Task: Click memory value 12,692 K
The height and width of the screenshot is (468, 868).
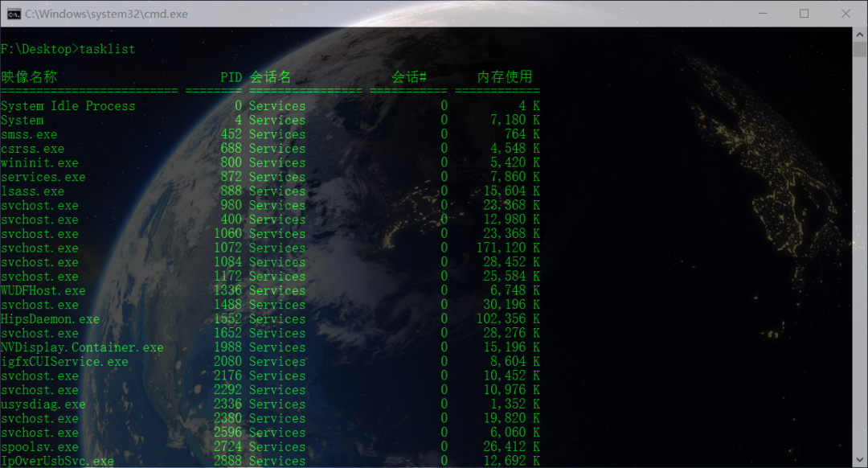Action: coord(511,461)
